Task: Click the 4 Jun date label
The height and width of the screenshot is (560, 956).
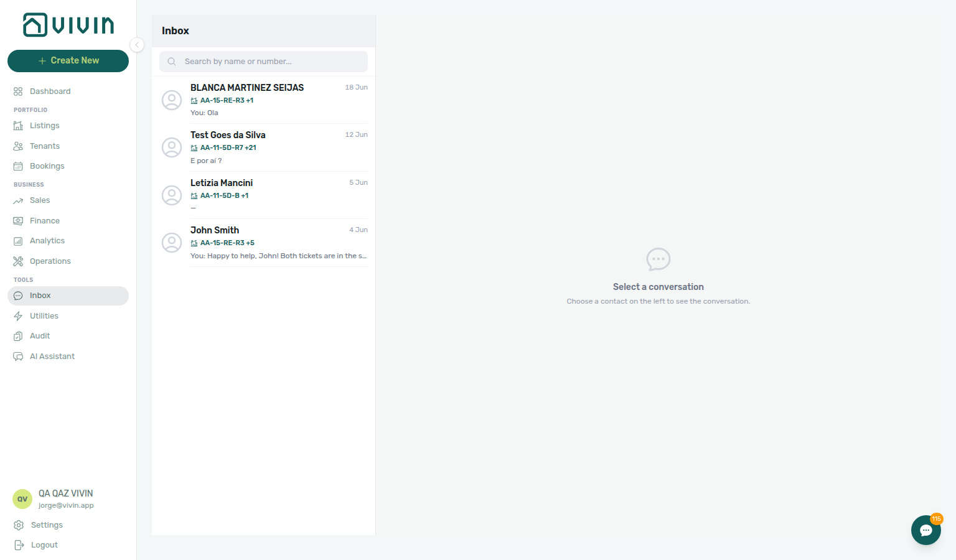Action: (358, 230)
